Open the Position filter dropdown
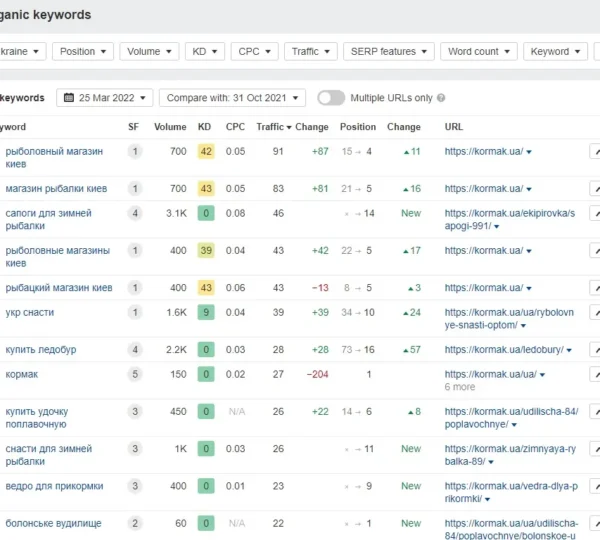 pos(82,52)
